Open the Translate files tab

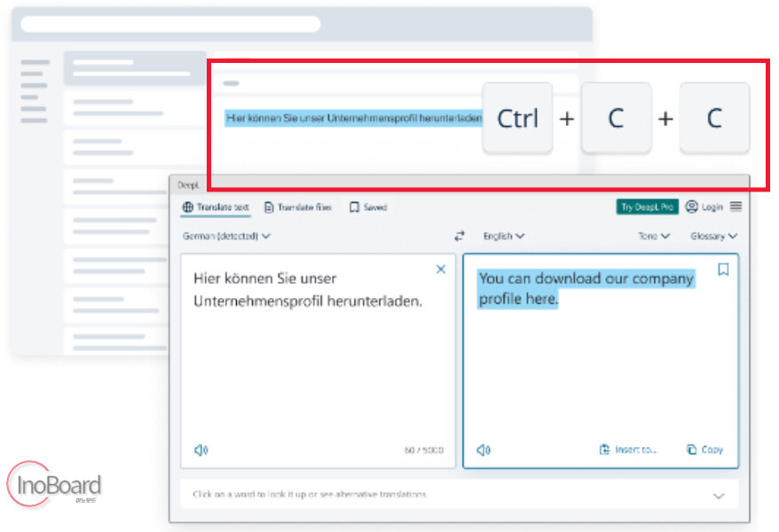pyautogui.click(x=298, y=207)
